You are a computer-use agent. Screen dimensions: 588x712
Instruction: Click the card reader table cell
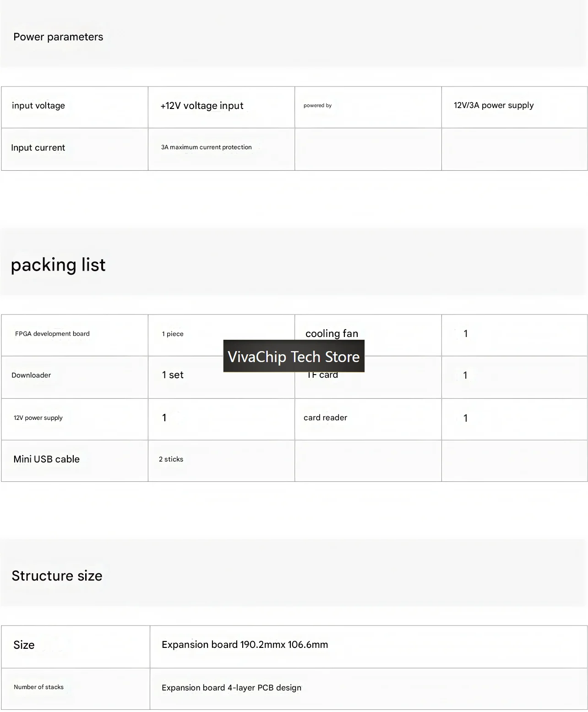[368, 419]
